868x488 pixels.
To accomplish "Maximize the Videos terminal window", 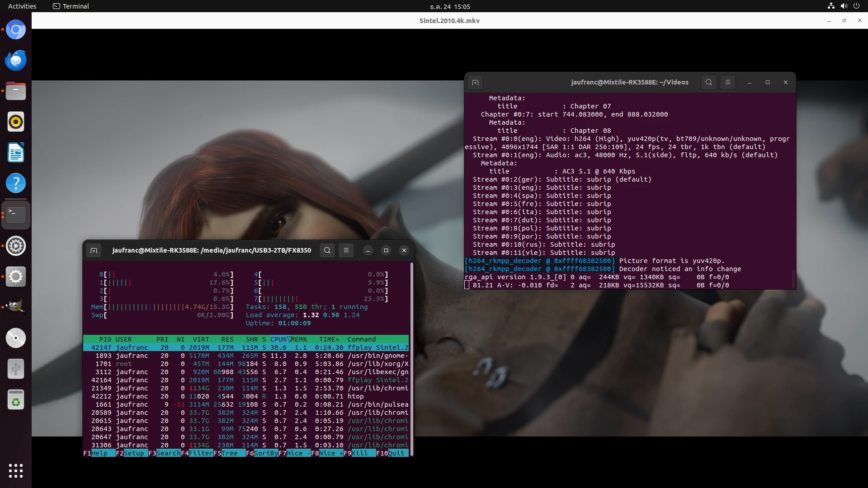I will tap(767, 82).
